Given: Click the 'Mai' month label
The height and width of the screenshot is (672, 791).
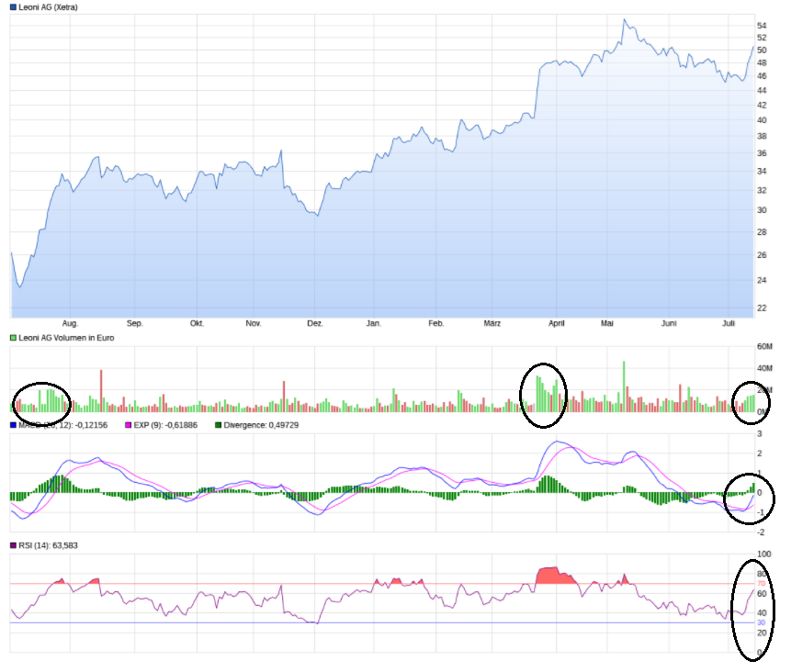Looking at the screenshot, I should 607,324.
